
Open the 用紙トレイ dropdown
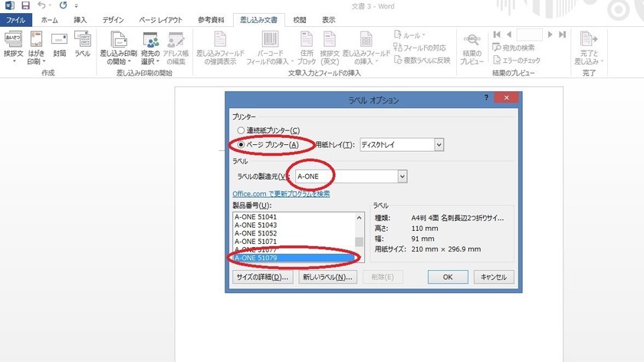439,145
